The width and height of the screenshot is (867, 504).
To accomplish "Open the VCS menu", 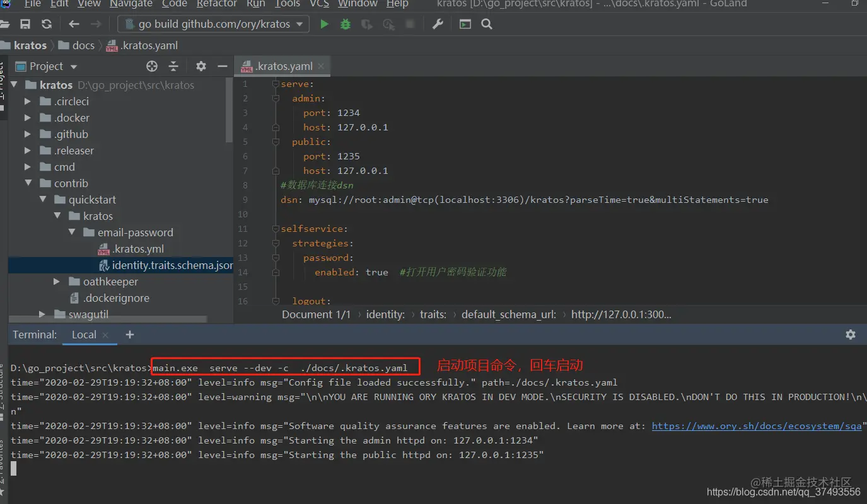I will [x=320, y=4].
